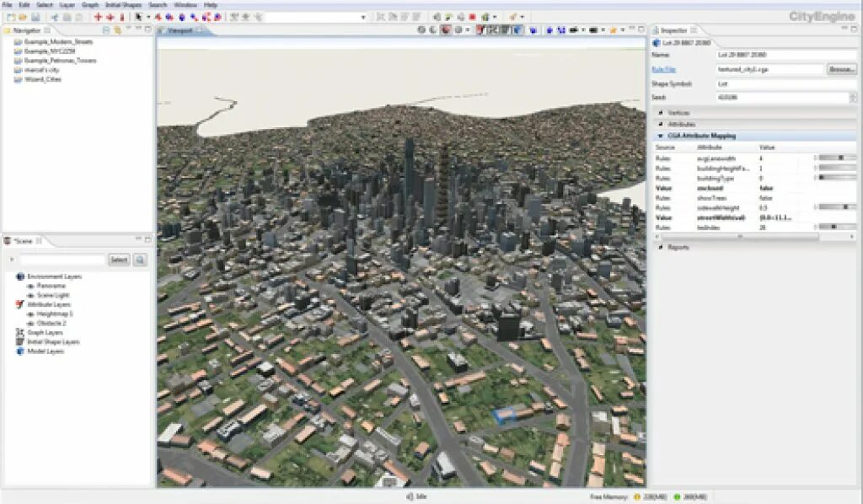Click the orange star bookmark icon in viewport toolbar

[x=614, y=30]
